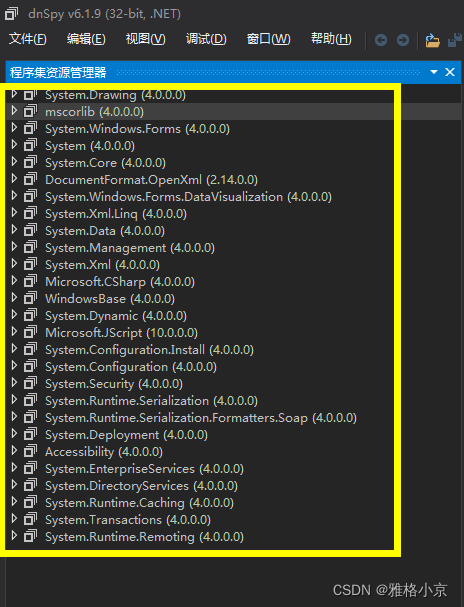Click the mscorlib assembly icon
This screenshot has height=607, width=464.
click(x=30, y=111)
